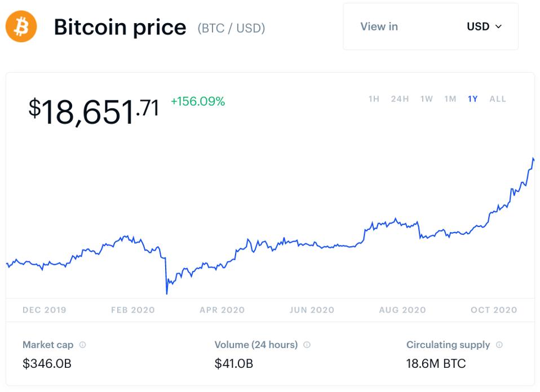Select the 1H time range tab
The image size is (540, 392).
374,99
